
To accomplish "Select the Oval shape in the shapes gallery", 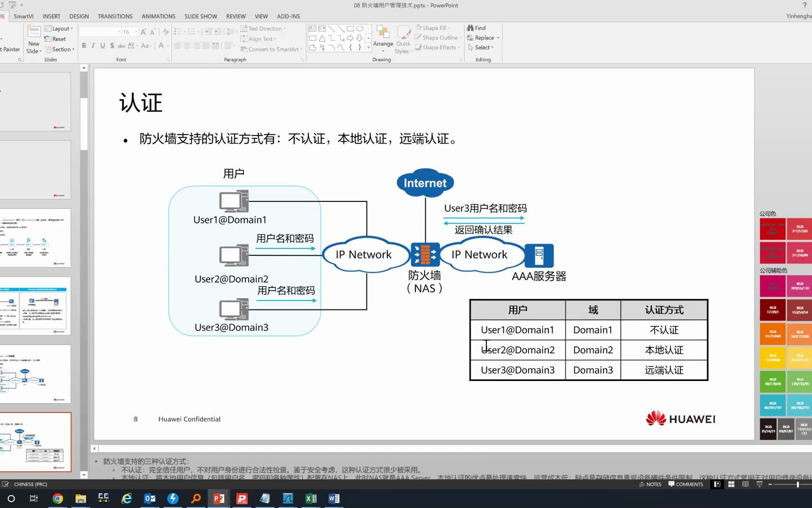I will pyautogui.click(x=359, y=28).
